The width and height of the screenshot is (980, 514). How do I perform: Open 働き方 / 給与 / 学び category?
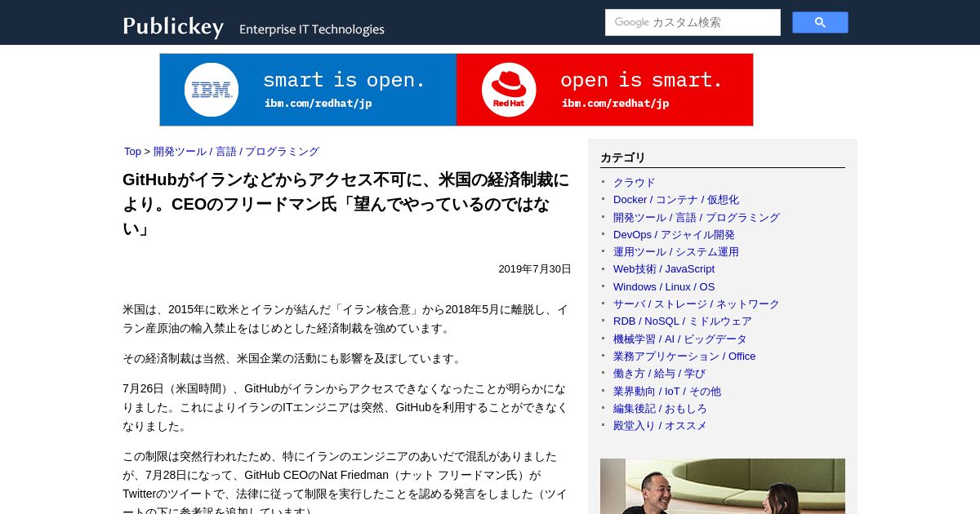(x=659, y=374)
